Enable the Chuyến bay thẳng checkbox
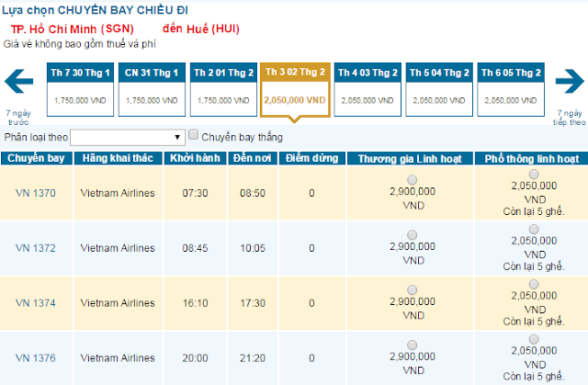Image resolution: width=588 pixels, height=385 pixels. click(194, 135)
